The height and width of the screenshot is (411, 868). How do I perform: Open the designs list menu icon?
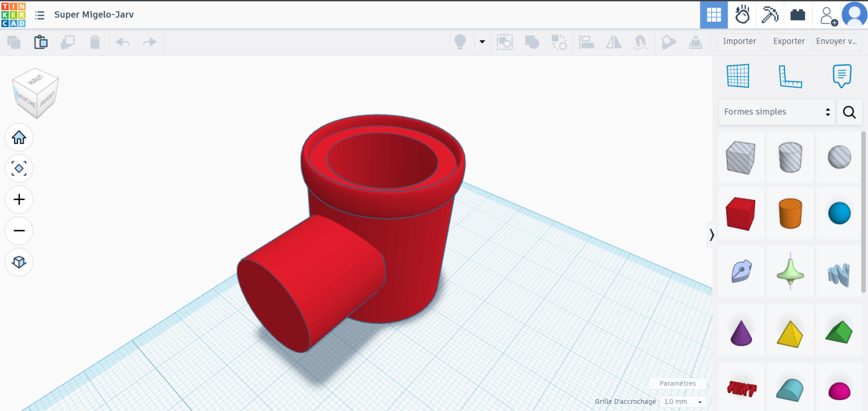click(40, 15)
